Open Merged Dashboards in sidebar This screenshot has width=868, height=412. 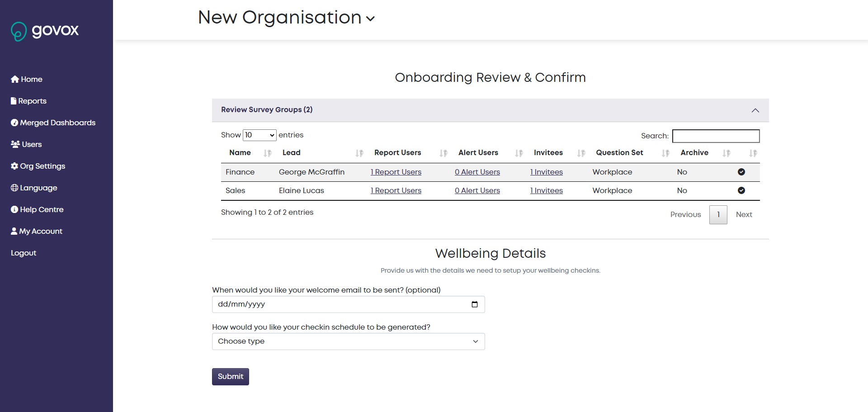53,123
